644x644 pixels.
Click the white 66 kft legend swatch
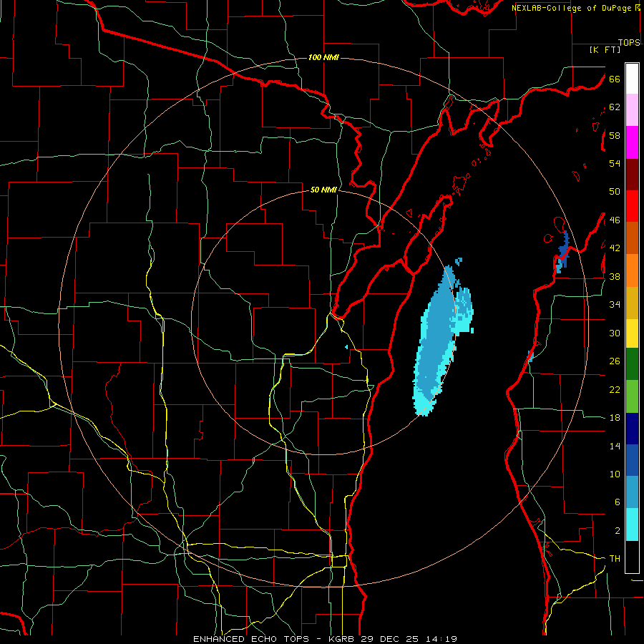coord(632,79)
